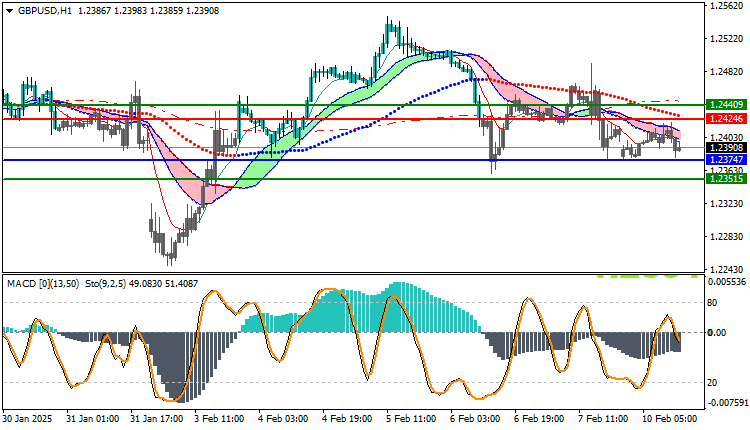750x430 pixels.
Task: Click the 0.005536 indicator scale value
Action: pyautogui.click(x=727, y=282)
